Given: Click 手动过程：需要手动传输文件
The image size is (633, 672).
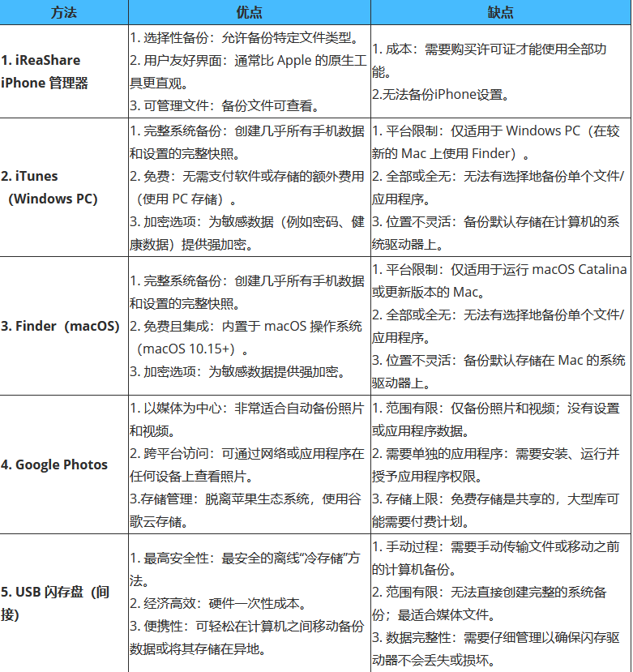Looking at the screenshot, I should point(496,558).
